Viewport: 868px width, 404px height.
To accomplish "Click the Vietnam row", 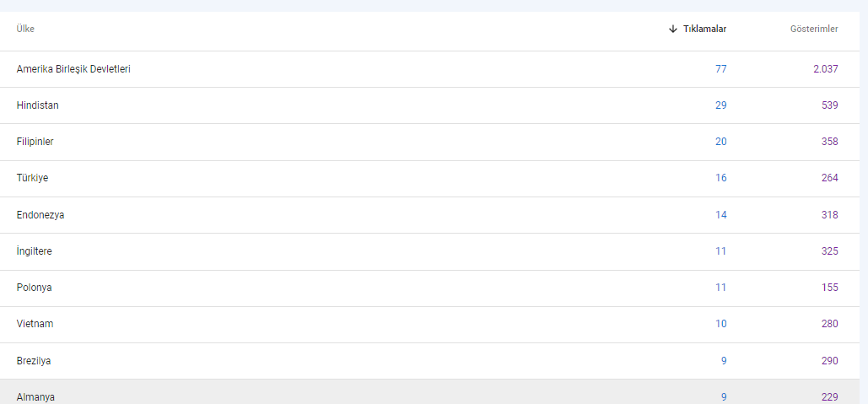I will (x=429, y=325).
